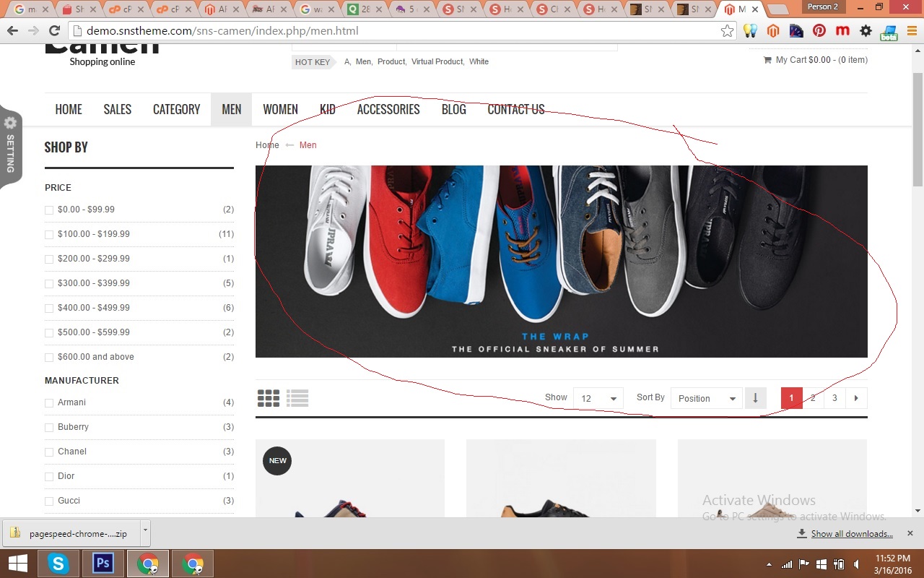Check the $0.00 - $99.99 price filter
The image size is (924, 578).
pos(49,210)
